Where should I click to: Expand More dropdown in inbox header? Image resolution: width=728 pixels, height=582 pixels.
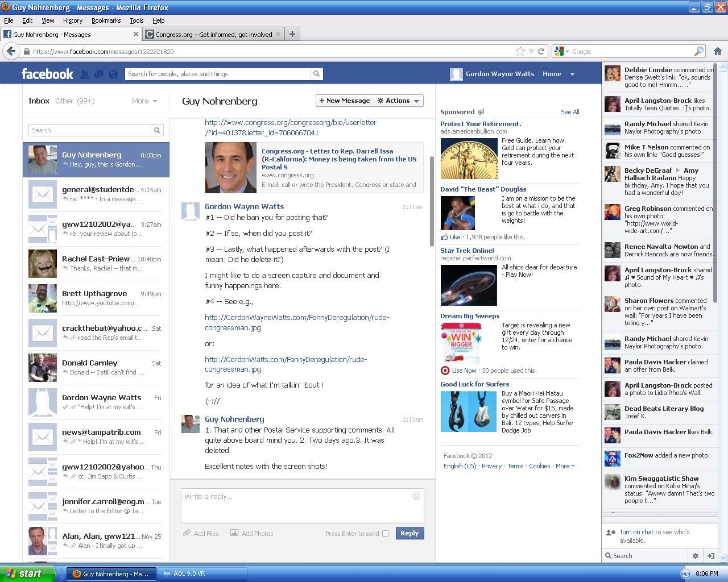(x=144, y=101)
